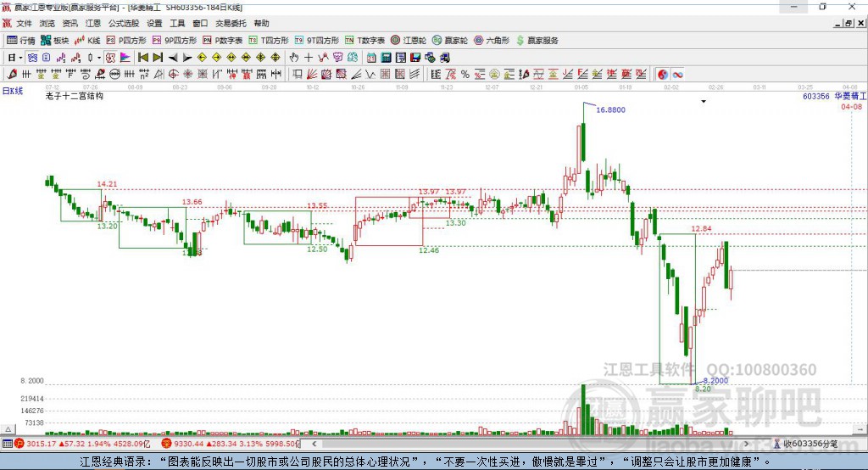Viewport: 868px width, 470px height.
Task: Open the 交易委托 menu
Action: pyautogui.click(x=231, y=23)
